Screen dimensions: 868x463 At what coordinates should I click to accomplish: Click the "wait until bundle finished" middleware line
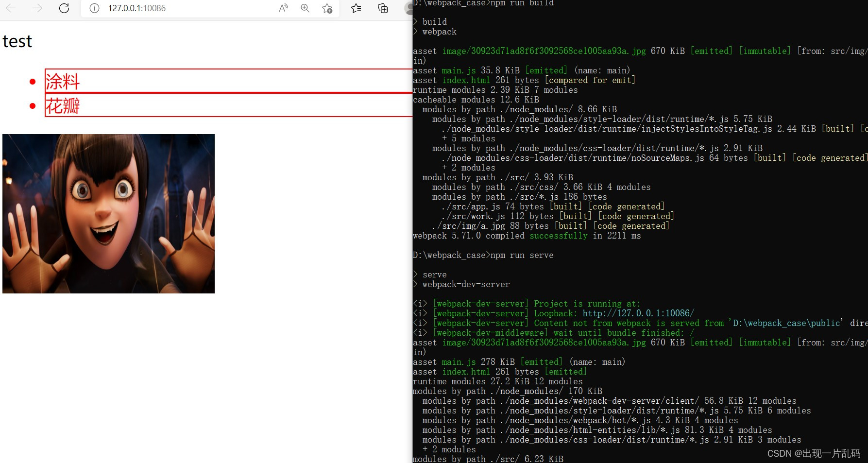(554, 333)
